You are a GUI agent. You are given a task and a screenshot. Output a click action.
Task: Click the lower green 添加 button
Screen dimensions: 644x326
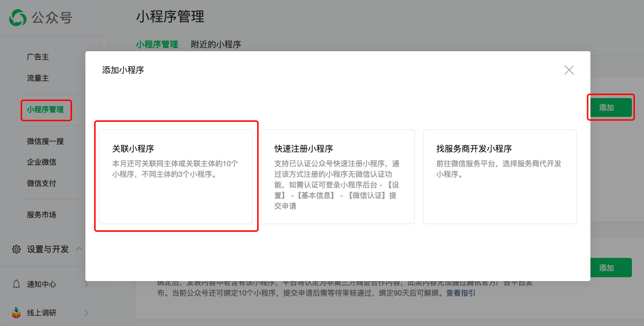[x=611, y=268]
